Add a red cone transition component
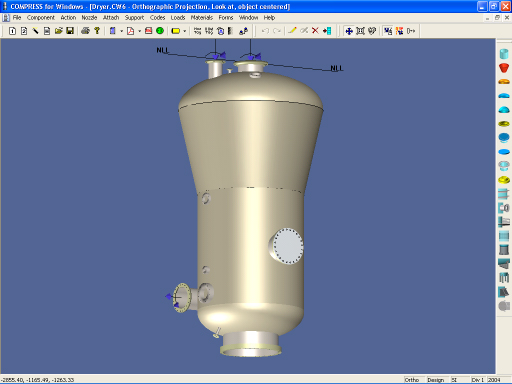Image resolution: width=512 pixels, height=384 pixels. click(x=504, y=68)
